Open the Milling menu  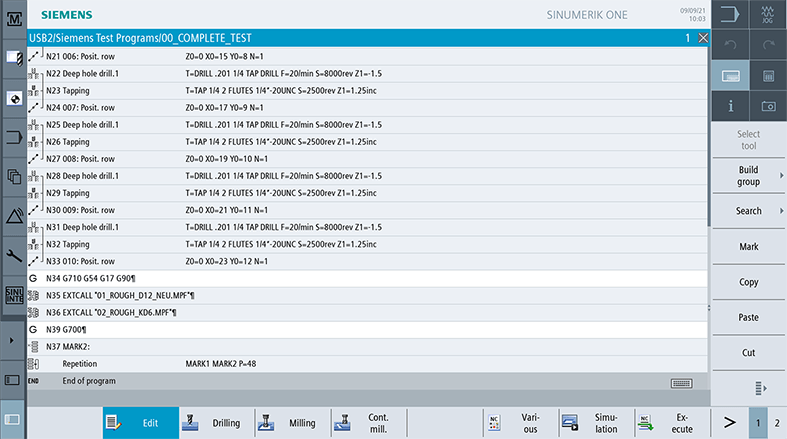[293, 423]
